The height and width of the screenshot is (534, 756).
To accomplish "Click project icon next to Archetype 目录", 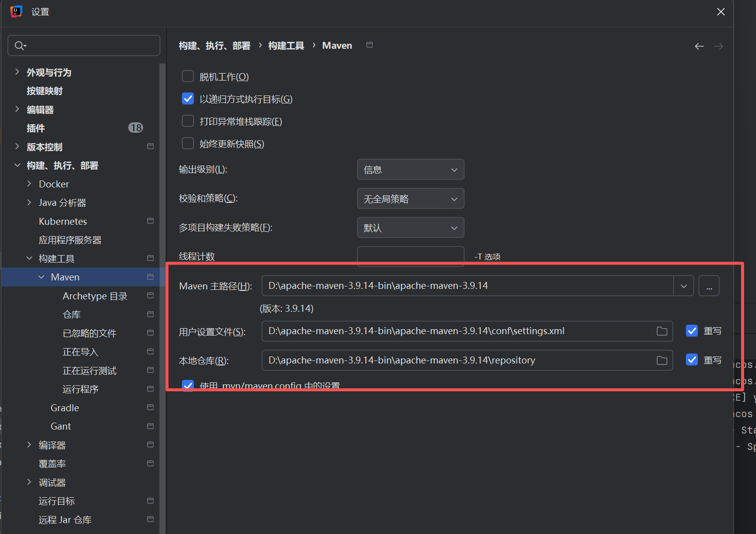I will [x=150, y=295].
